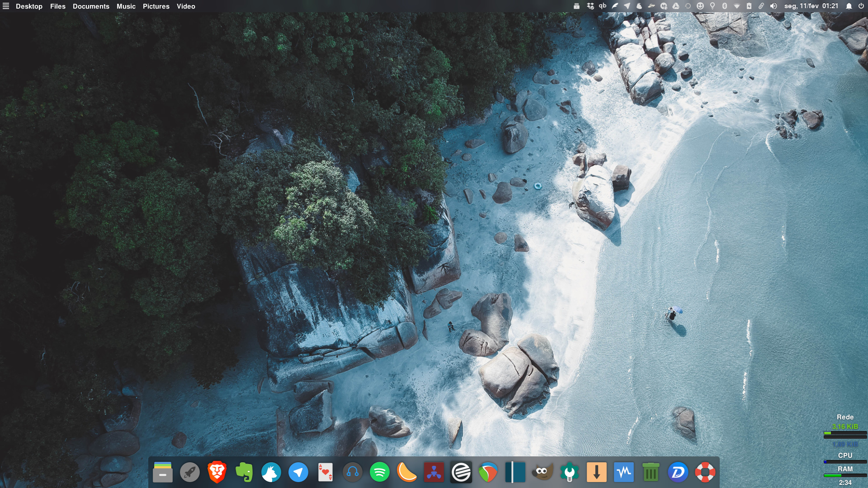Open GIMP from the dock

pyautogui.click(x=542, y=472)
